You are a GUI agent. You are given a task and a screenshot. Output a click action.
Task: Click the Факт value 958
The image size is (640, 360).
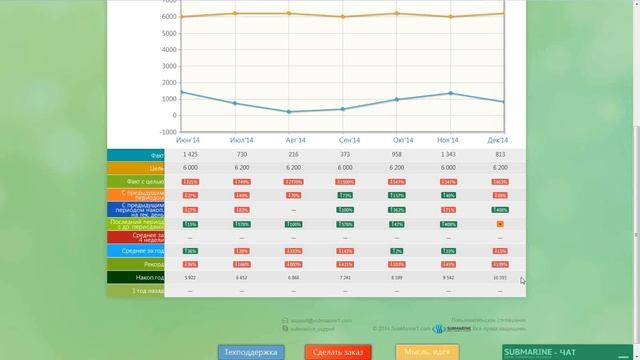397,154
